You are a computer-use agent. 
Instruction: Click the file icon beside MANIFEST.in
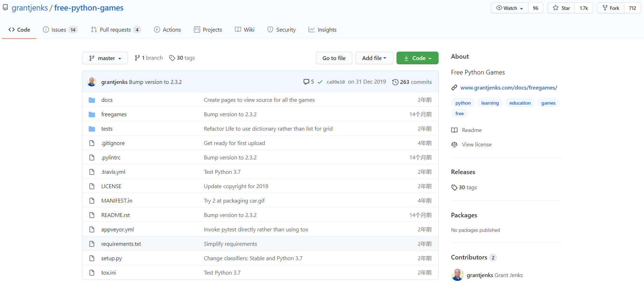pos(92,201)
